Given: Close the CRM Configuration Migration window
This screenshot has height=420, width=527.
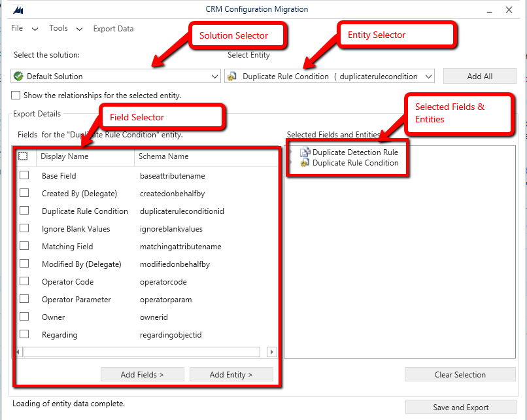Looking at the screenshot, I should (509, 10).
